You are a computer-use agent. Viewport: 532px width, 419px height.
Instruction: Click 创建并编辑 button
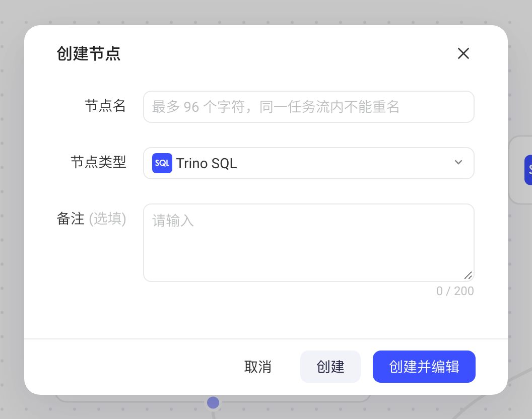tap(424, 367)
